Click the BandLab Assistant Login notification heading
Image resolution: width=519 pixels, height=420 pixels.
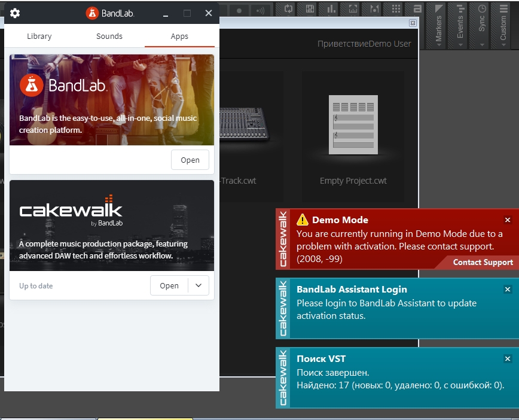[352, 289]
